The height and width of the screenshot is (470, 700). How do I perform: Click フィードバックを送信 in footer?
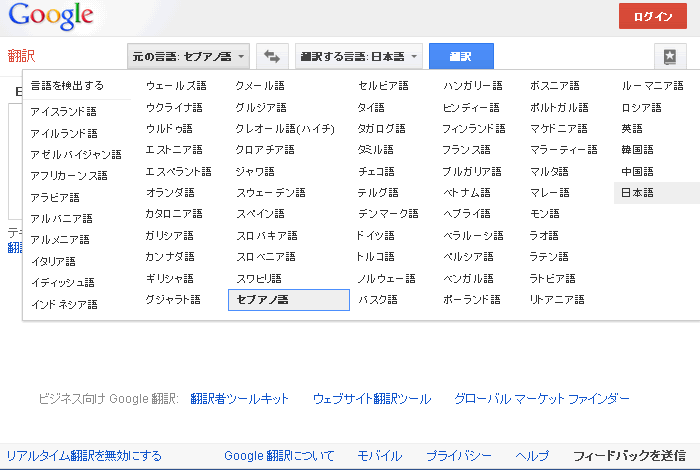[629, 456]
